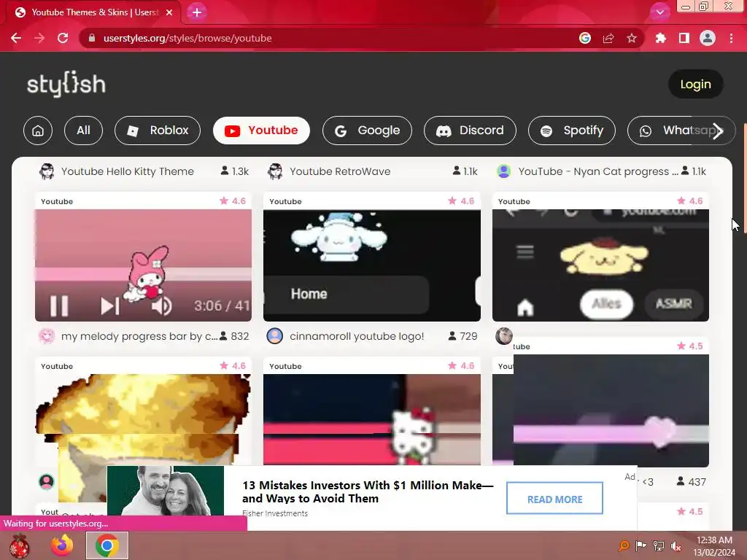747x560 pixels.
Task: Open the my melody progress bar thumbnail
Action: (x=143, y=265)
